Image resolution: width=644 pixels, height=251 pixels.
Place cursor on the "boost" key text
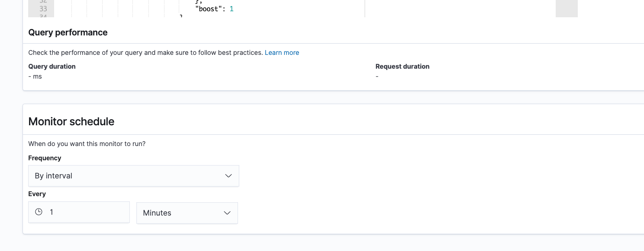(x=209, y=9)
